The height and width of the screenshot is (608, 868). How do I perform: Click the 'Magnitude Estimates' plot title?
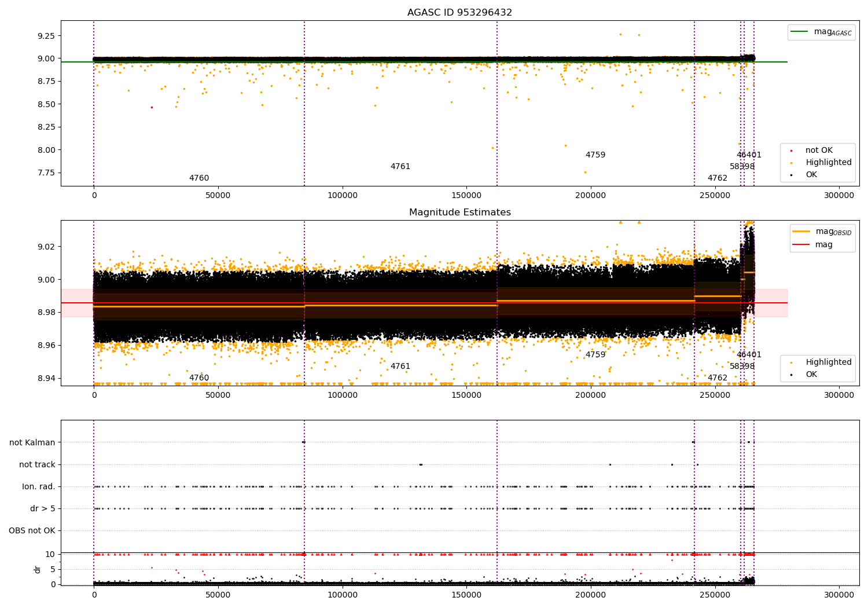pos(459,213)
